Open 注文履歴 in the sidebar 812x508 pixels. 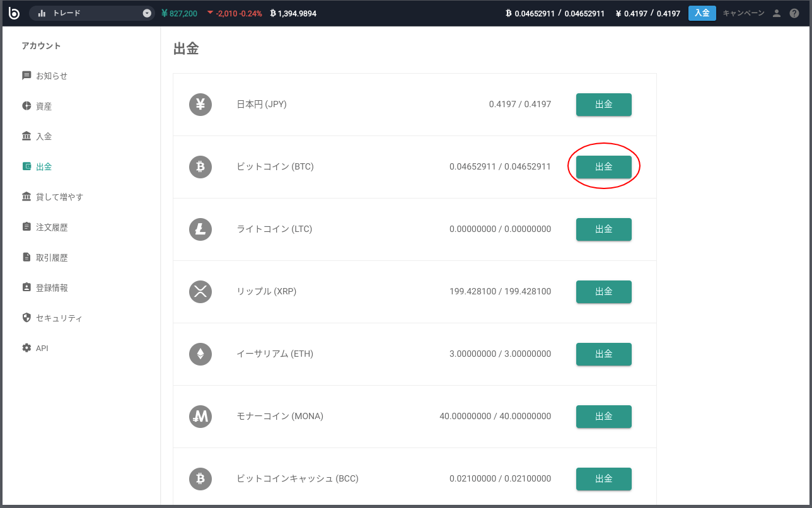[x=52, y=228]
